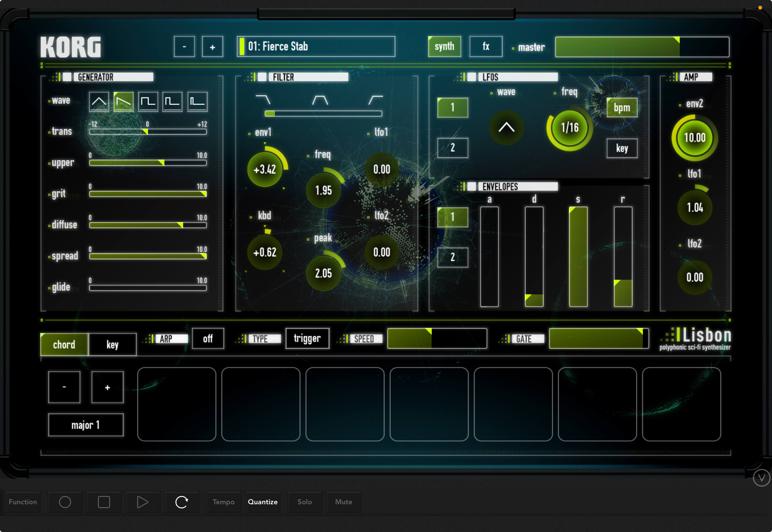Click the filter lfo2 knob showing 0.00
The width and height of the screenshot is (772, 532).
[382, 252]
